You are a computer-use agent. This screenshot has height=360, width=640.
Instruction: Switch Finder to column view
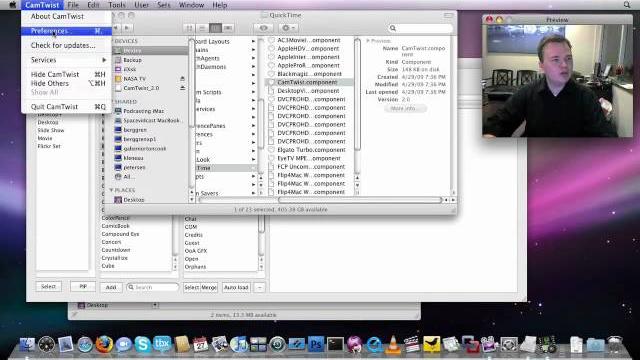[x=215, y=28]
